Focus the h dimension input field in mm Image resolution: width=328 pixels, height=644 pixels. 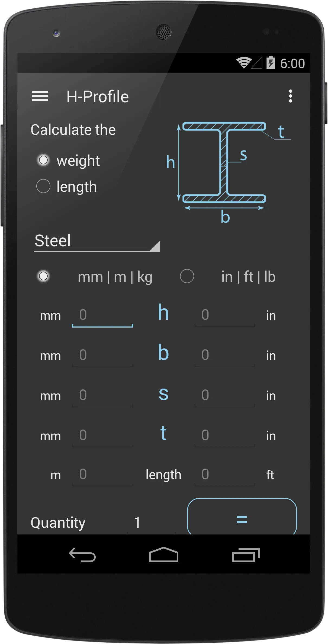pyautogui.click(x=102, y=315)
